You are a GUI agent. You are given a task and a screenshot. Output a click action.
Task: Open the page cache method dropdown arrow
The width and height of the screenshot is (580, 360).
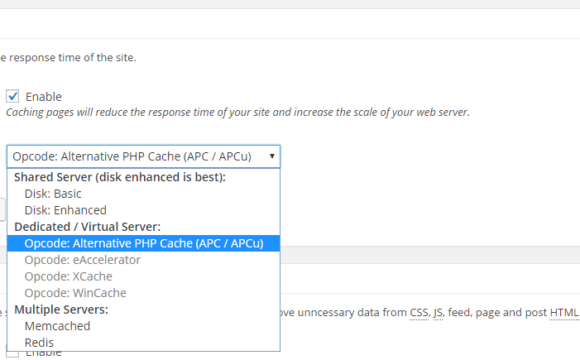tap(272, 156)
